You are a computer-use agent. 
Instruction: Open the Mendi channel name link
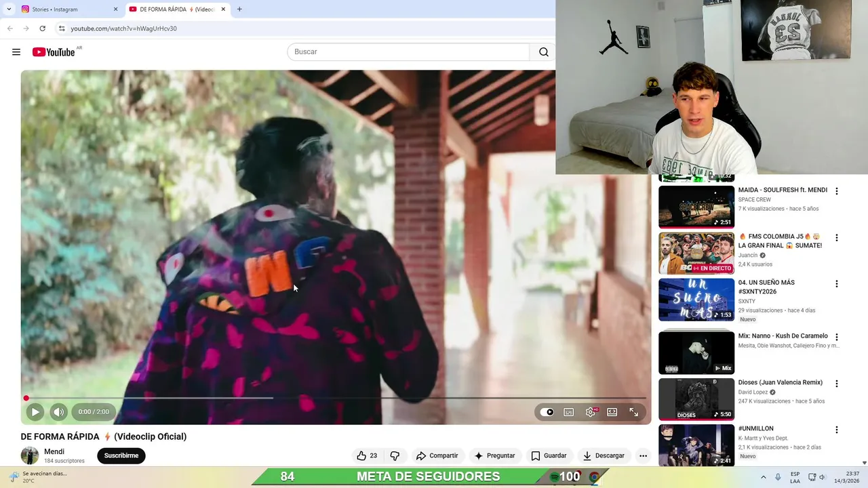[x=54, y=451]
